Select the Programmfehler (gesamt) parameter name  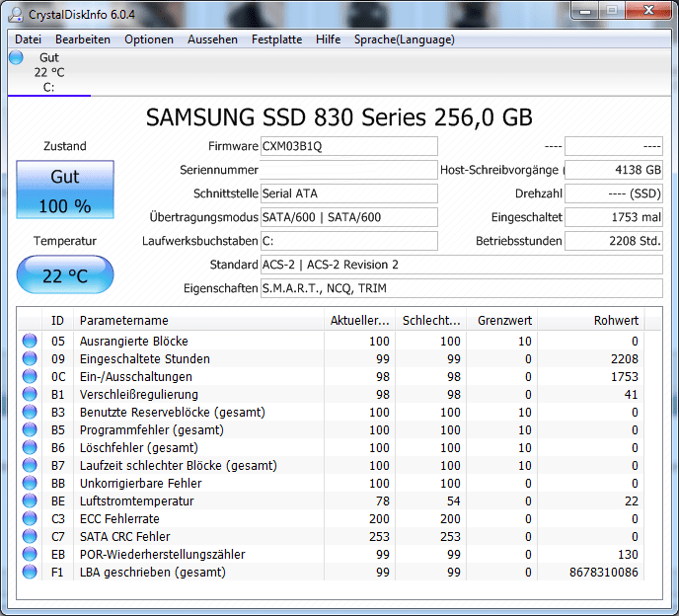[x=152, y=430]
